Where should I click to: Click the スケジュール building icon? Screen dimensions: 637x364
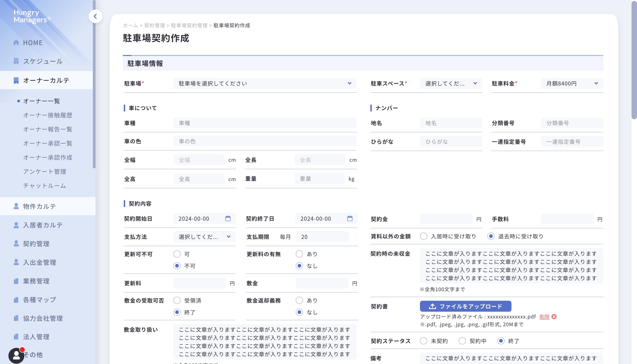click(16, 61)
